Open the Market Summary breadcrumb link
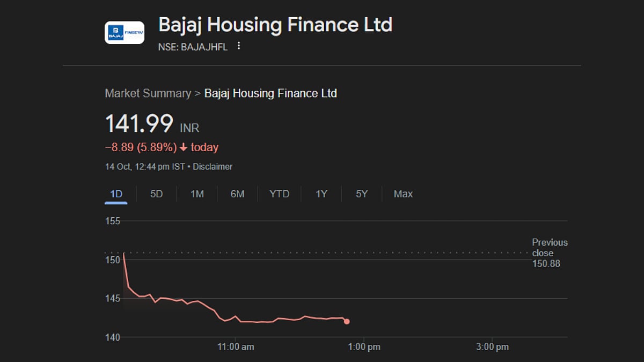 (148, 93)
